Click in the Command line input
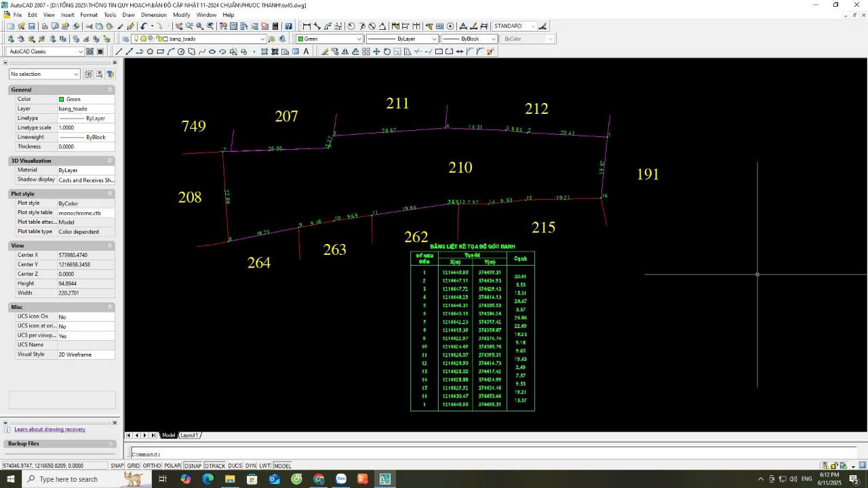 pos(475,454)
